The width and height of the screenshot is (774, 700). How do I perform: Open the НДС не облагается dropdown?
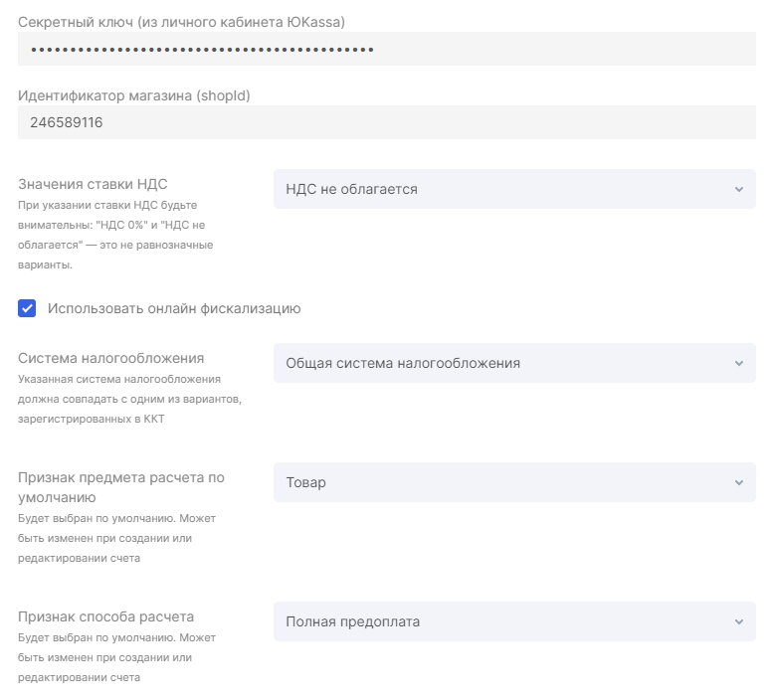pos(514,189)
